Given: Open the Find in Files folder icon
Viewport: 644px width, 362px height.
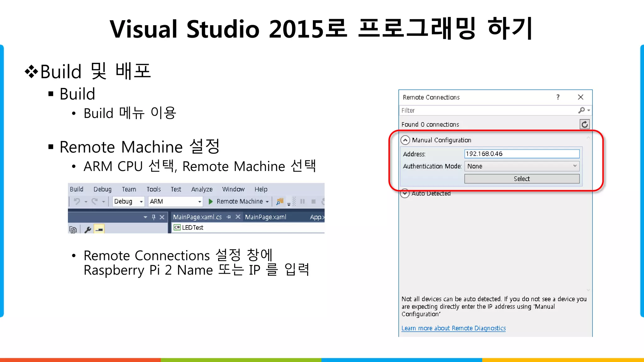Looking at the screenshot, I should tap(280, 201).
